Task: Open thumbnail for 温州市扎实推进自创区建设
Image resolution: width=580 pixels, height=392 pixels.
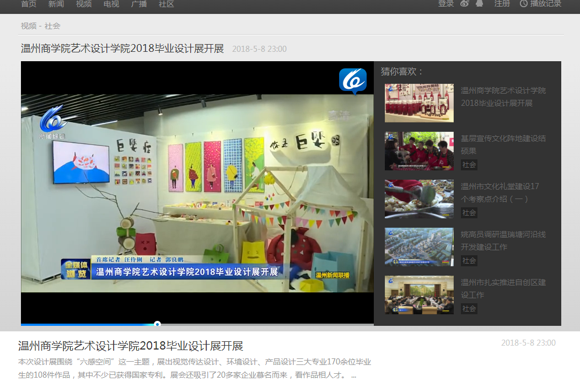Action: pyautogui.click(x=419, y=295)
